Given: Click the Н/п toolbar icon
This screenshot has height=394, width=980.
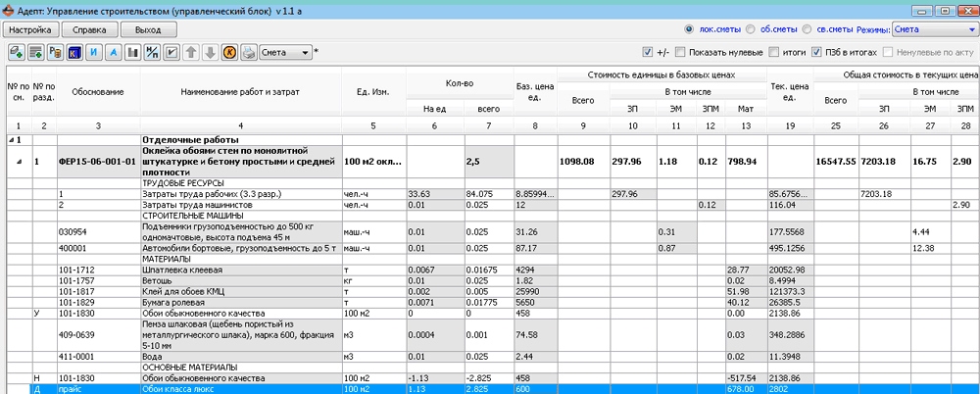Looking at the screenshot, I should [152, 52].
